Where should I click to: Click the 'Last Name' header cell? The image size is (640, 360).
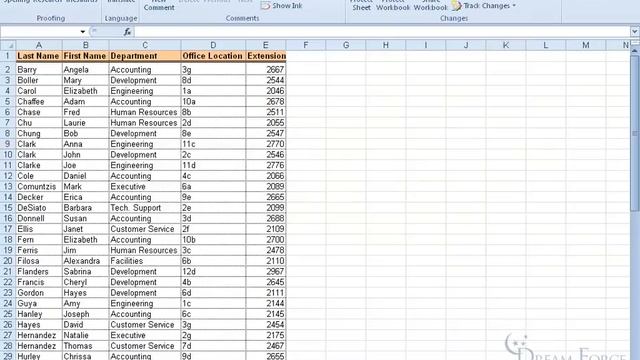point(39,56)
